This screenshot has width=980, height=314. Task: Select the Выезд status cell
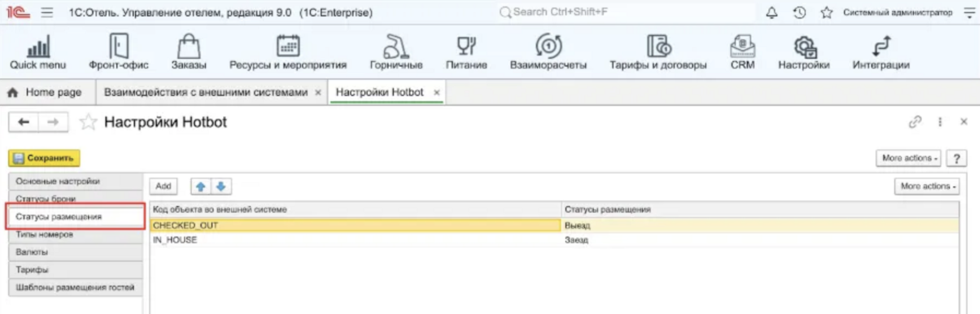pos(760,225)
